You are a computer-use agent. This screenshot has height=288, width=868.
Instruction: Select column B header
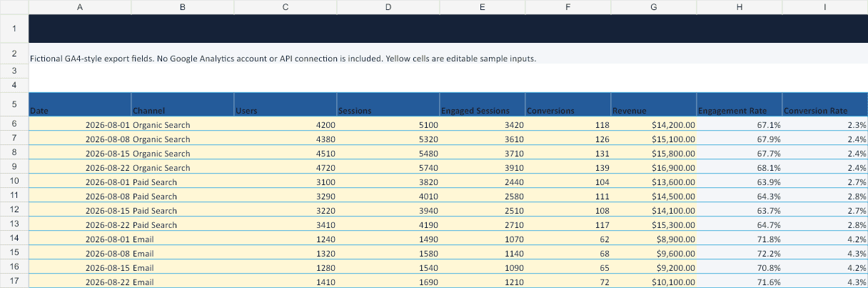(x=183, y=6)
